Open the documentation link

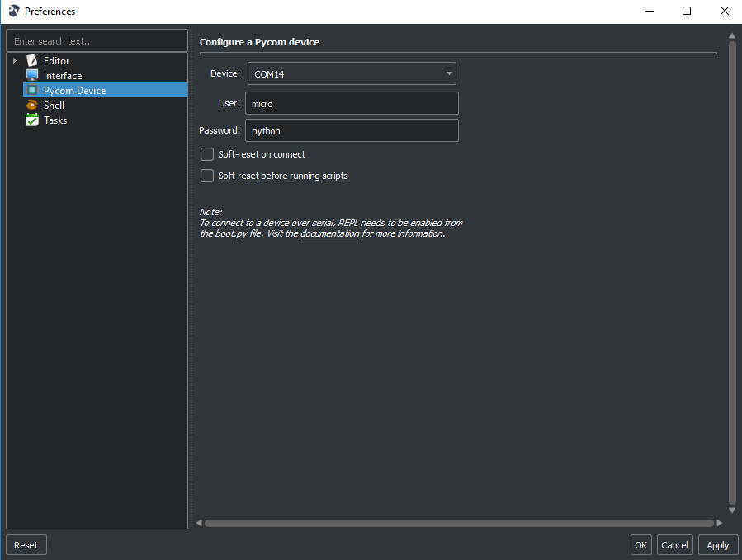point(330,233)
